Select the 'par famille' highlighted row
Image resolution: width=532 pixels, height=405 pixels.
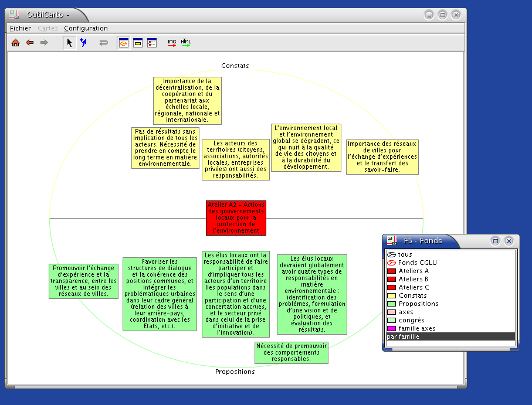(450, 336)
